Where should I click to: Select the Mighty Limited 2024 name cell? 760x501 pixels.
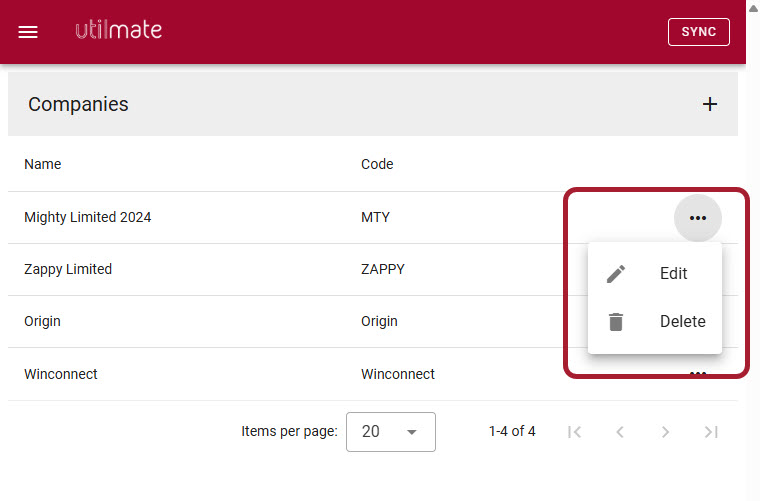88,217
